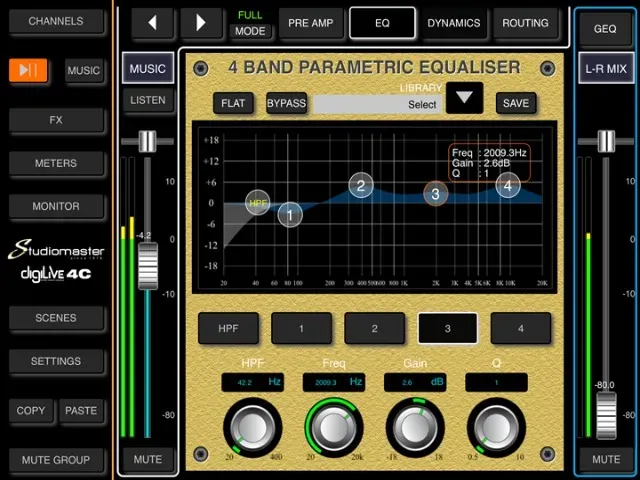The image size is (640, 480).
Task: Switch to the DYNAMICS tab
Action: tap(453, 23)
